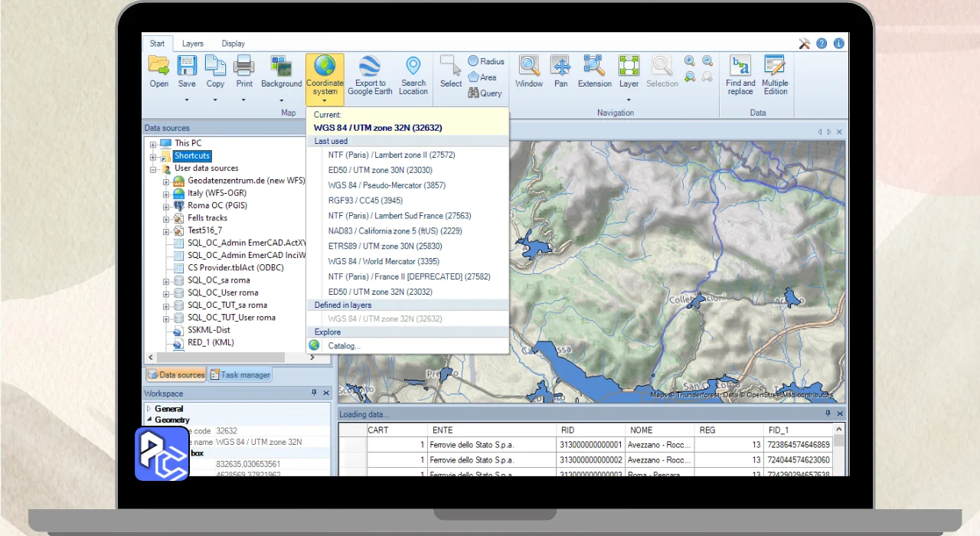The height and width of the screenshot is (536, 980).
Task: Open the Find and replace tool
Action: 740,67
